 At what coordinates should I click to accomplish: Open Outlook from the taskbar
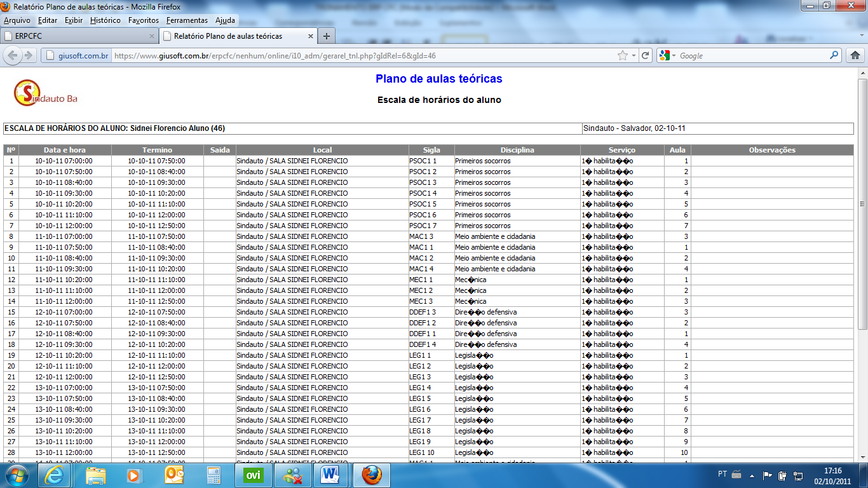(173, 475)
